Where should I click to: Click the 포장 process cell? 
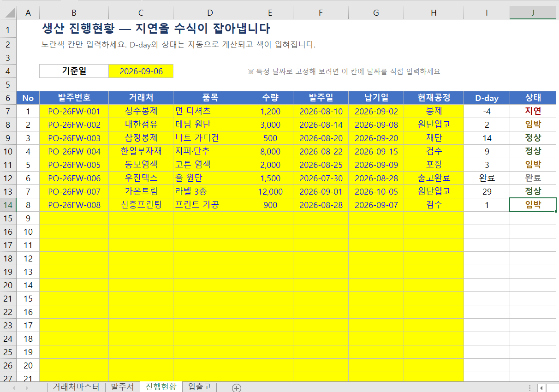point(434,165)
